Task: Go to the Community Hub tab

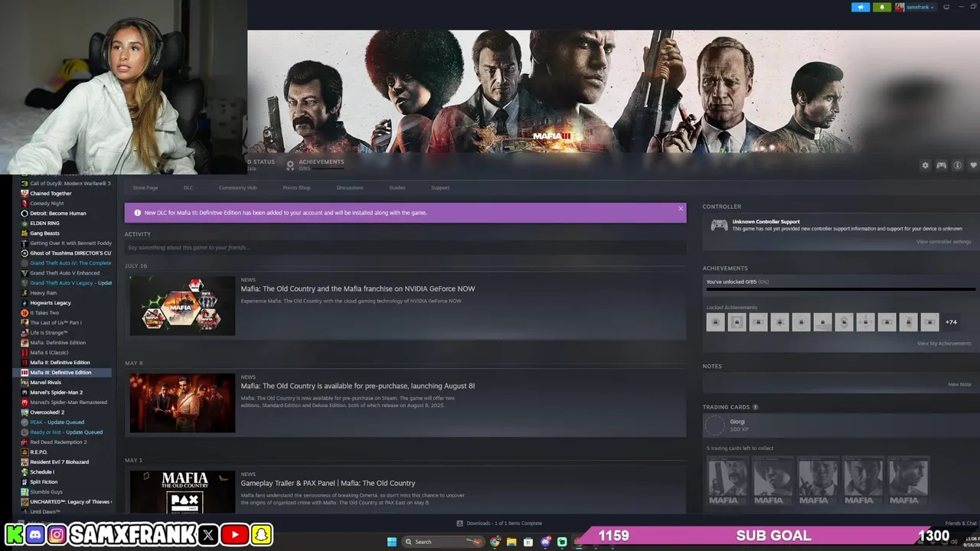Action: click(237, 187)
